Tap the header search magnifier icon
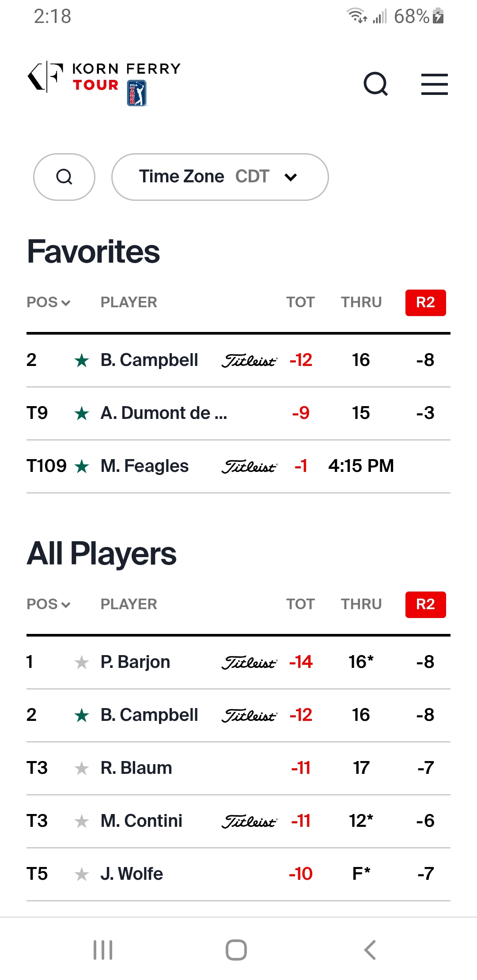This screenshot has height=980, width=477. (375, 84)
